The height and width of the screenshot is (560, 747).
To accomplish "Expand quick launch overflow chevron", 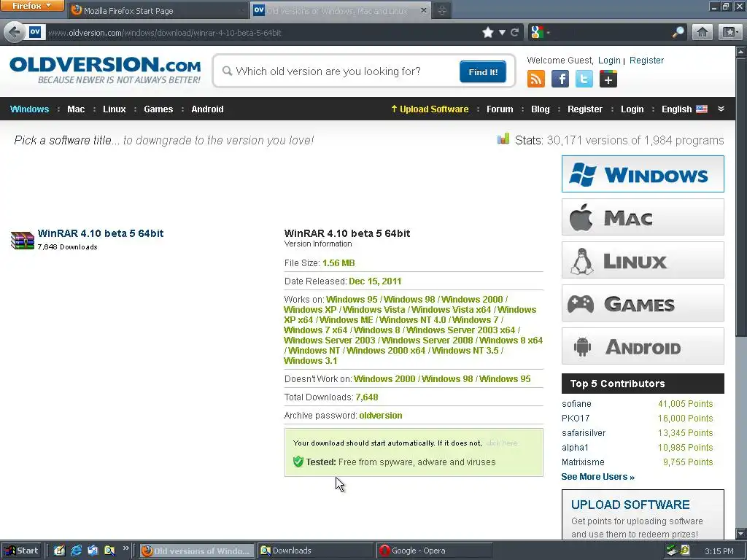I will click(125, 548).
